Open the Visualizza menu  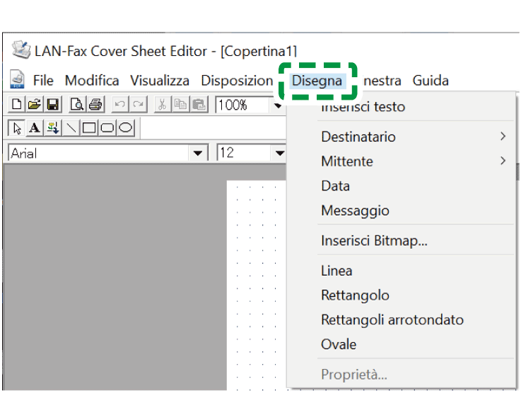click(x=160, y=81)
